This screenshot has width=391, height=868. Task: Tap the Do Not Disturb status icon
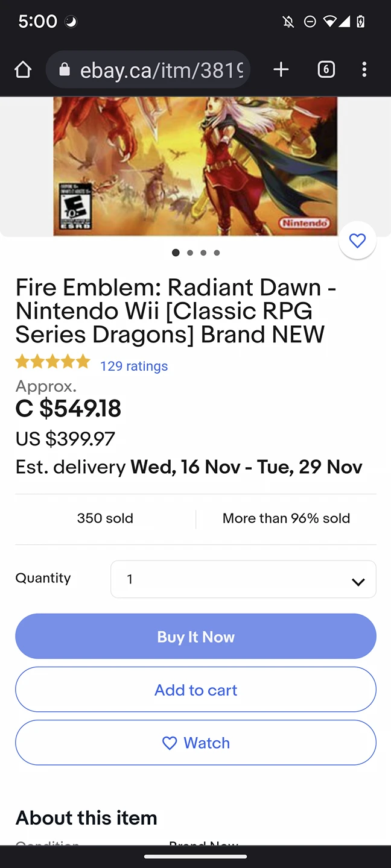[310, 22]
